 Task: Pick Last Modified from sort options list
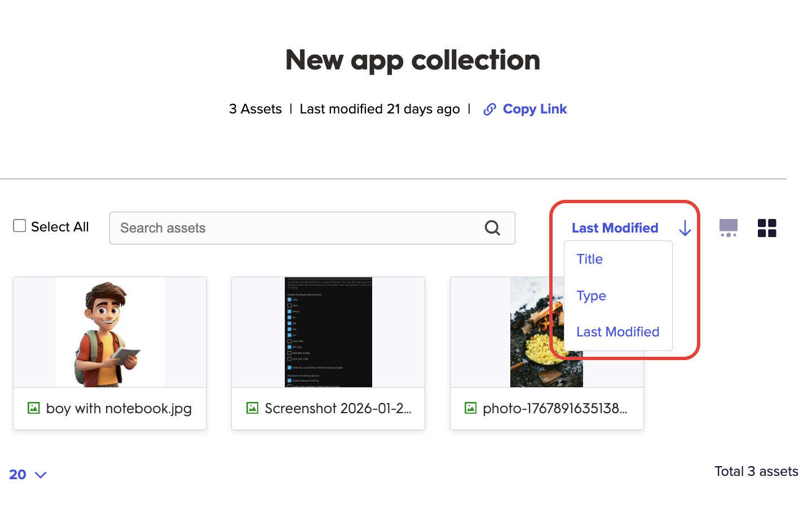617,332
